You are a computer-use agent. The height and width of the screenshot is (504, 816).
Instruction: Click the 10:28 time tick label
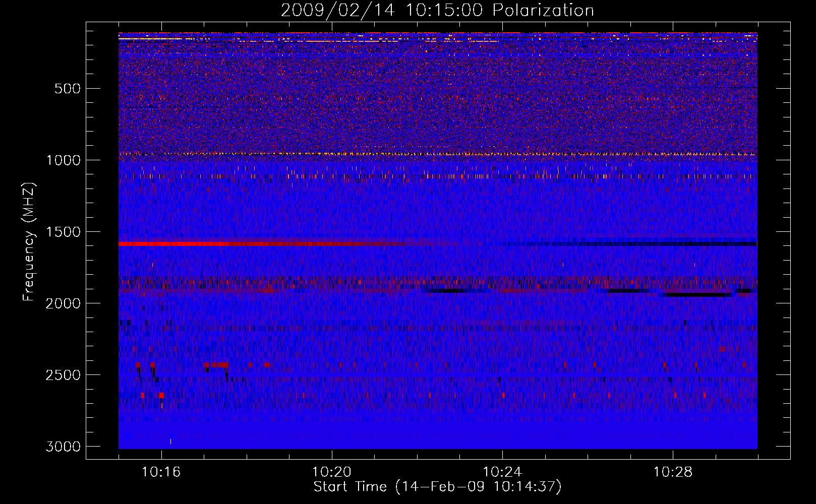[673, 472]
